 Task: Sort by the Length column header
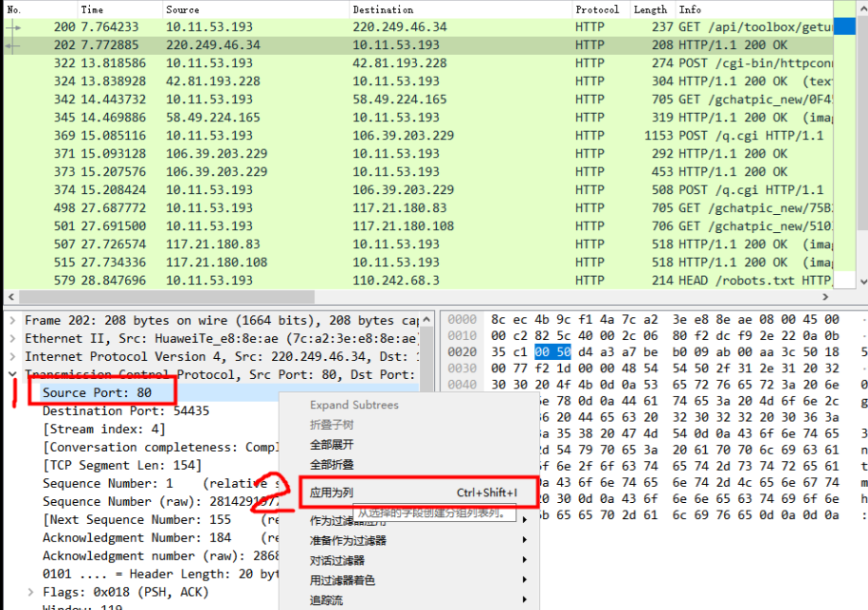[x=653, y=9]
